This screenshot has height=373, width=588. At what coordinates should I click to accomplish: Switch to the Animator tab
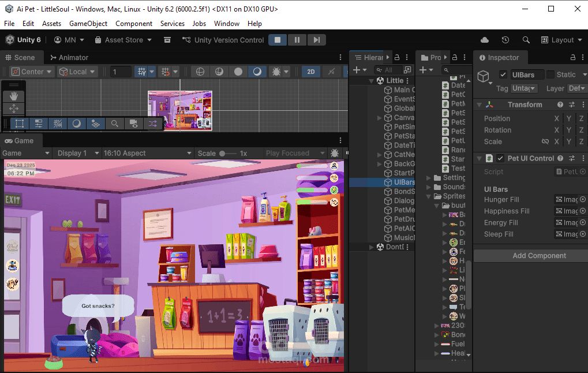[x=69, y=58]
